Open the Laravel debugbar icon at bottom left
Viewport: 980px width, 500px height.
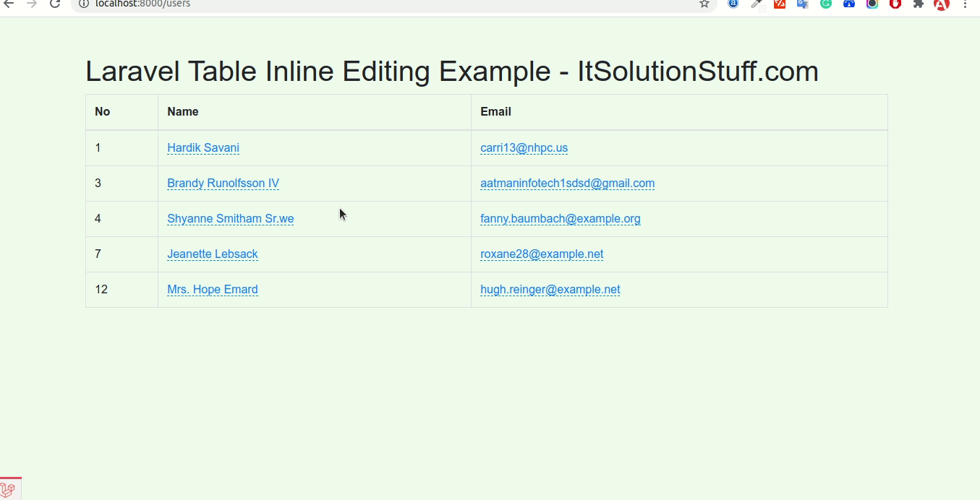tap(9, 490)
